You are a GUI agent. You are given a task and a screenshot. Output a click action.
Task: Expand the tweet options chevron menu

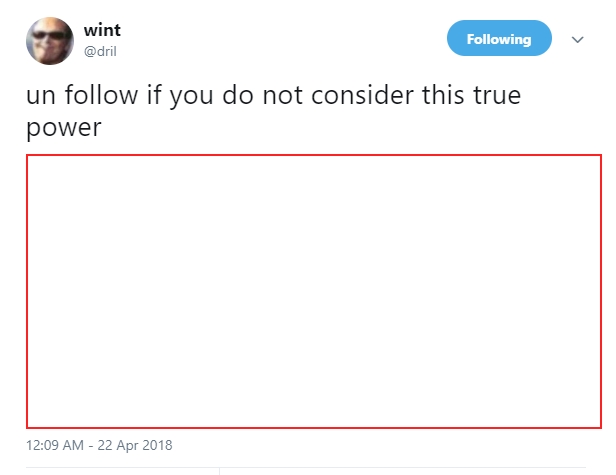577,39
